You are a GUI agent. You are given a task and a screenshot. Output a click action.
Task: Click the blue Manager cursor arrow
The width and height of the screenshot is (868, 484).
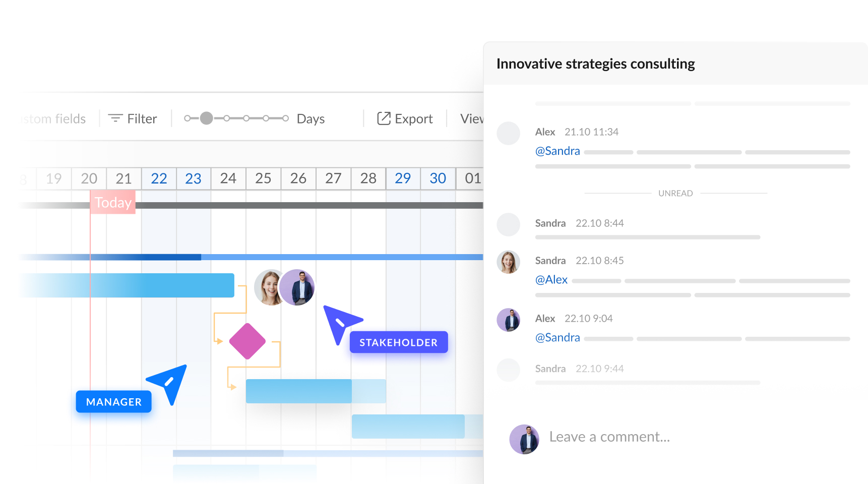pos(169,383)
